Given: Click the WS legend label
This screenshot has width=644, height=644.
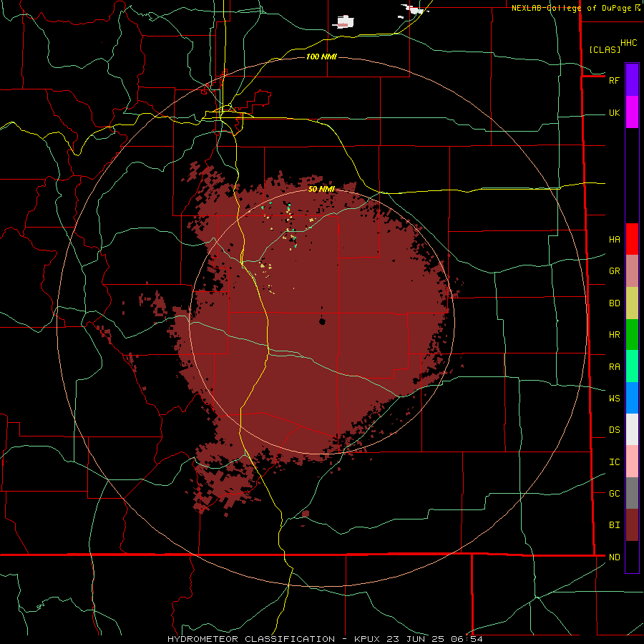Looking at the screenshot, I should (614, 398).
